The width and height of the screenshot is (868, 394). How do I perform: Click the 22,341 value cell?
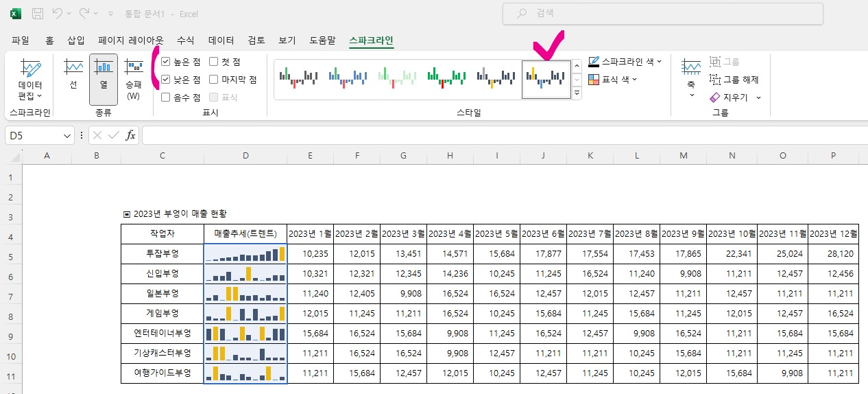pos(732,254)
